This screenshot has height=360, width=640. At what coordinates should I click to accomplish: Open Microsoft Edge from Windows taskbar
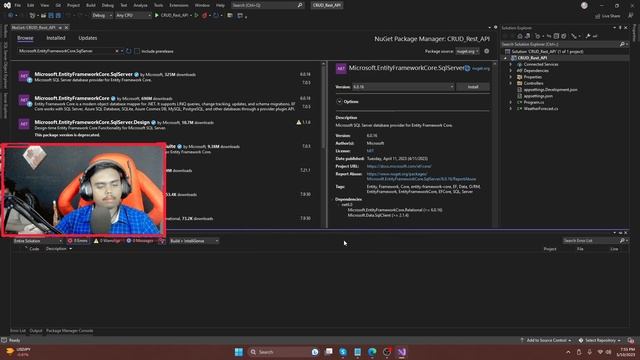pyautogui.click(x=372, y=352)
